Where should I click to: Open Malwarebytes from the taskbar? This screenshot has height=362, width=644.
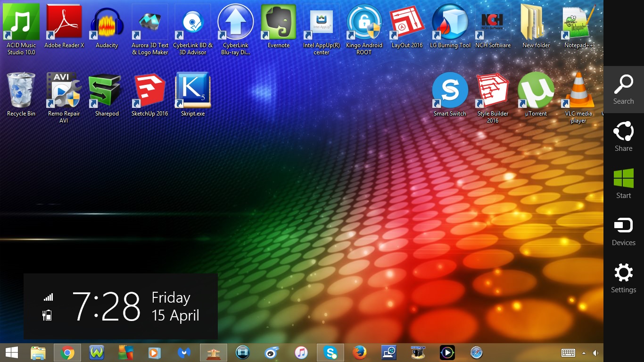click(x=184, y=353)
